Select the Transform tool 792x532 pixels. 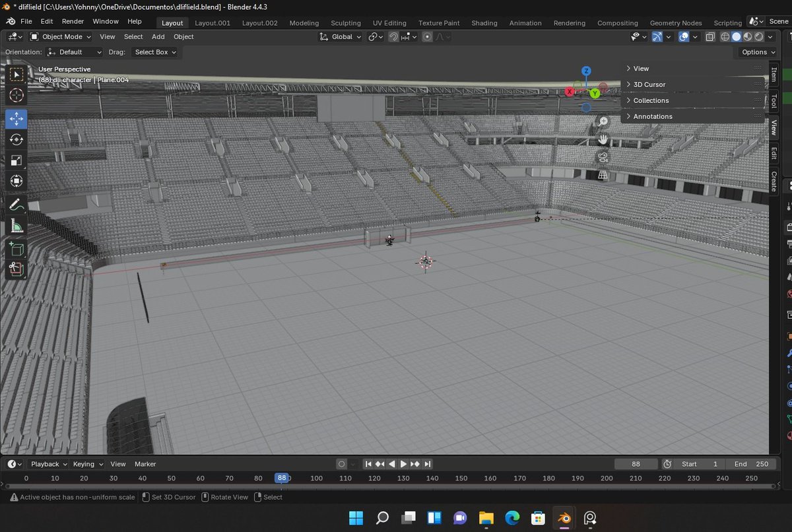point(16,181)
